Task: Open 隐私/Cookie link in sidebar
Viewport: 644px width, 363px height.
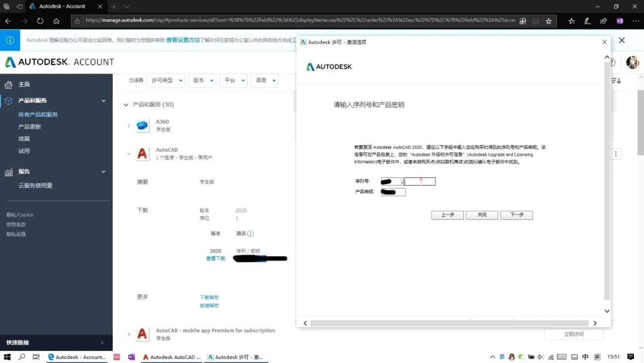Action: [19, 214]
